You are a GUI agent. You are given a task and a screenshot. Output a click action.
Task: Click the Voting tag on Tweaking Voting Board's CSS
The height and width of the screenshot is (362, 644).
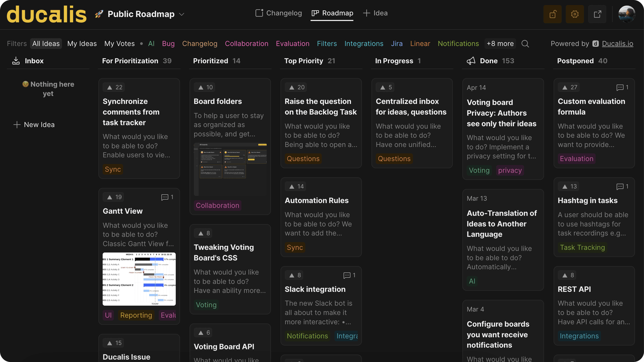(x=206, y=305)
